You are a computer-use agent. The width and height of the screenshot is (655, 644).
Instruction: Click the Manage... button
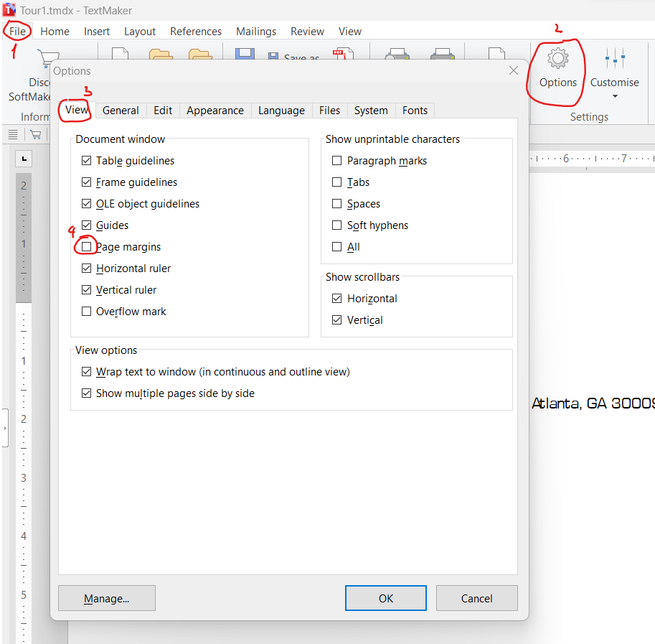click(x=106, y=598)
